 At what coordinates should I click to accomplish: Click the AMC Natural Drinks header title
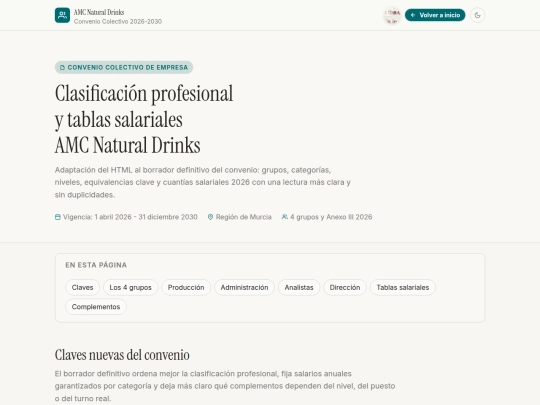(99, 12)
